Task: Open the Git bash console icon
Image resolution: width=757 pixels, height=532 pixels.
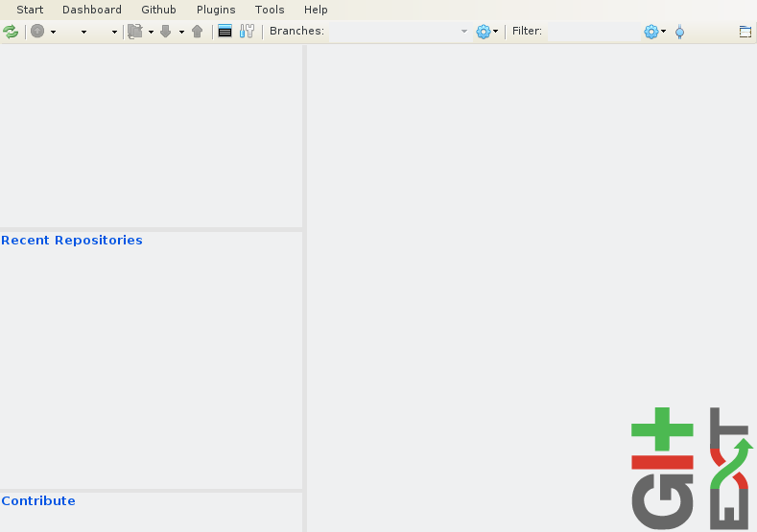Action: click(x=225, y=32)
